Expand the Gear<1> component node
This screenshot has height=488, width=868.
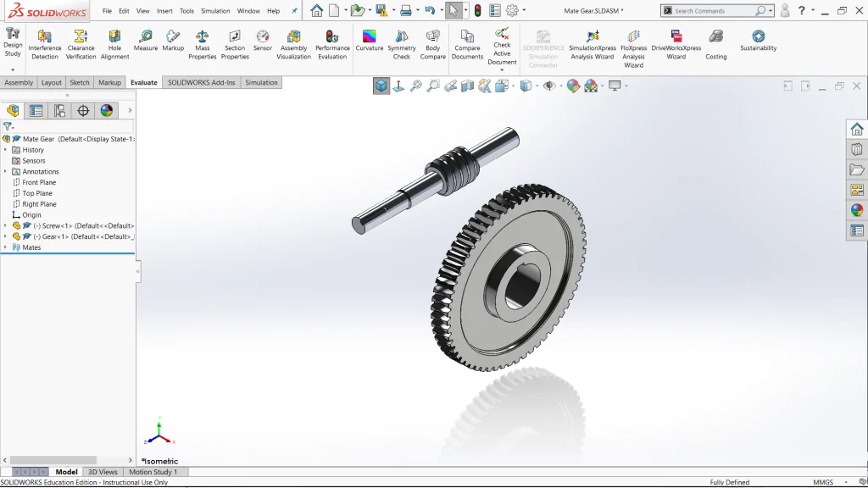point(6,236)
